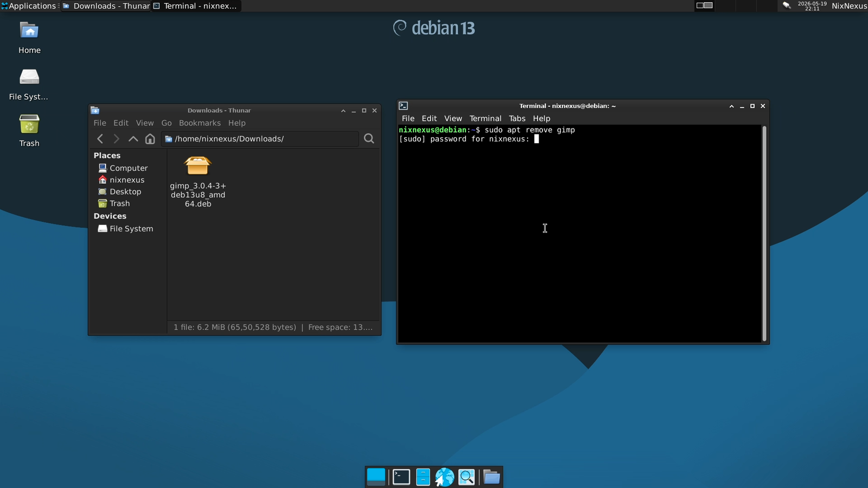Open Terminal Help menu
The width and height of the screenshot is (868, 488).
[541, 118]
